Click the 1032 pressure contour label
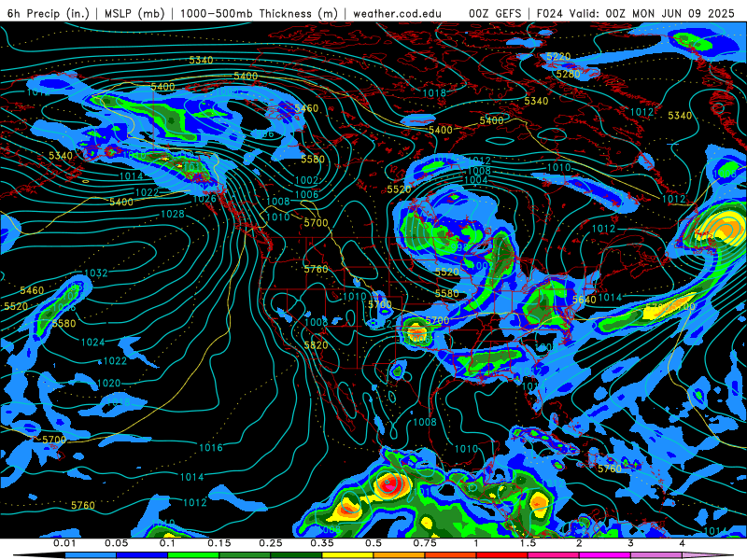The image size is (747, 560). [96, 273]
